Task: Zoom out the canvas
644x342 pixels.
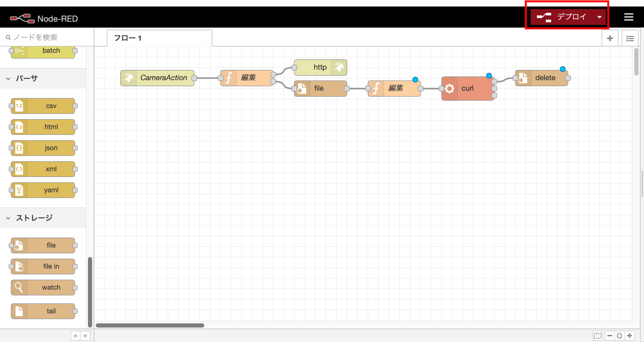Action: click(610, 336)
